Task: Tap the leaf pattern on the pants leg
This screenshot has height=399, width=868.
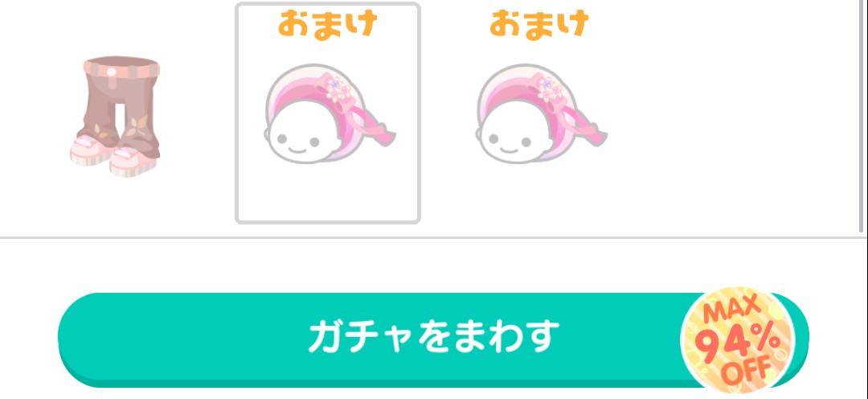Action: pos(138,125)
